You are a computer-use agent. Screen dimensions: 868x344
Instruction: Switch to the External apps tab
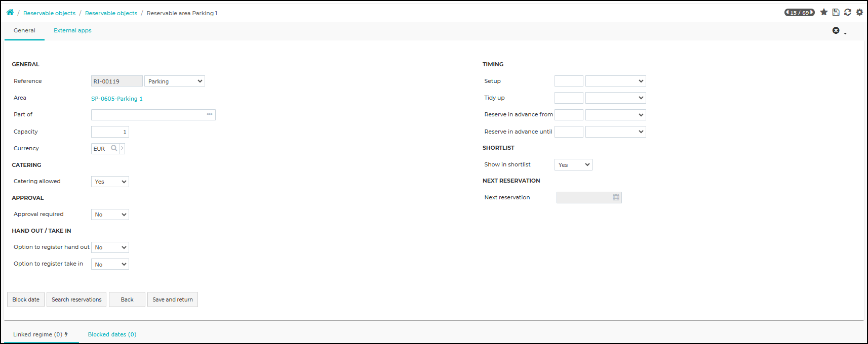point(72,30)
